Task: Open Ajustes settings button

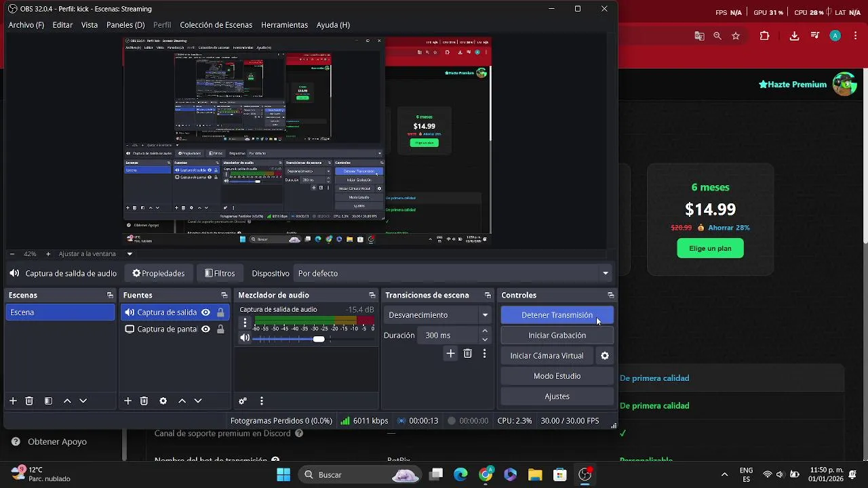Action: click(x=557, y=396)
